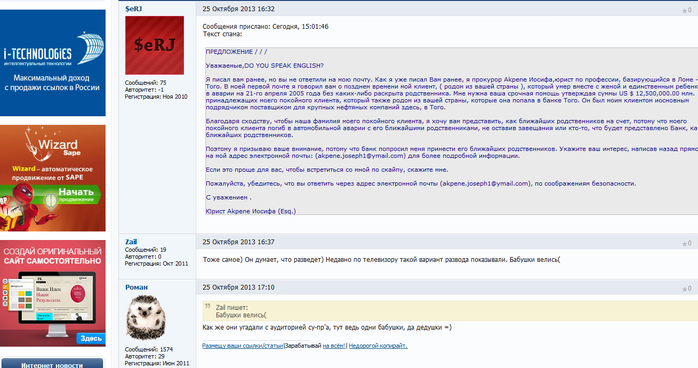
Task: Open the site-builder banner ad
Action: coord(53,293)
